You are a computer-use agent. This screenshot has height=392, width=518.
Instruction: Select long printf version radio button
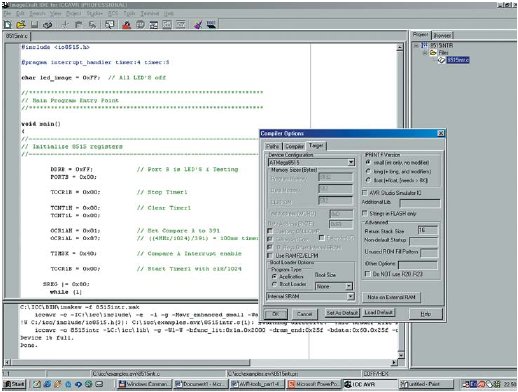tap(368, 171)
